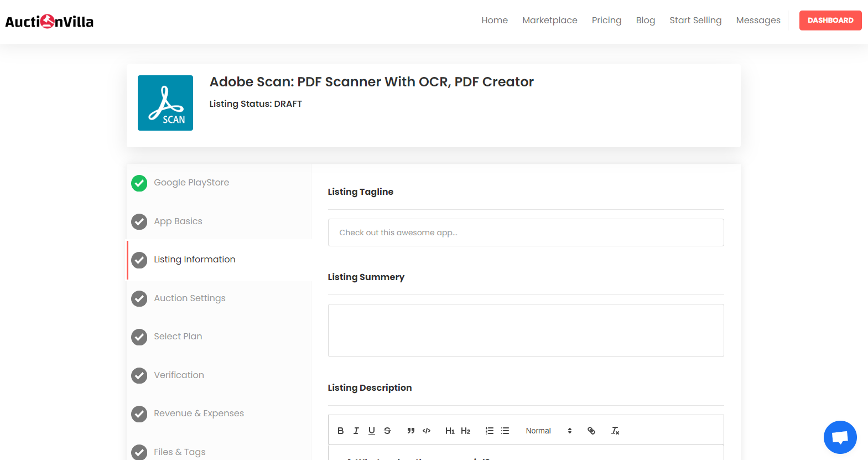This screenshot has width=868, height=460.
Task: Go to the Google PlayStore step
Action: point(191,183)
